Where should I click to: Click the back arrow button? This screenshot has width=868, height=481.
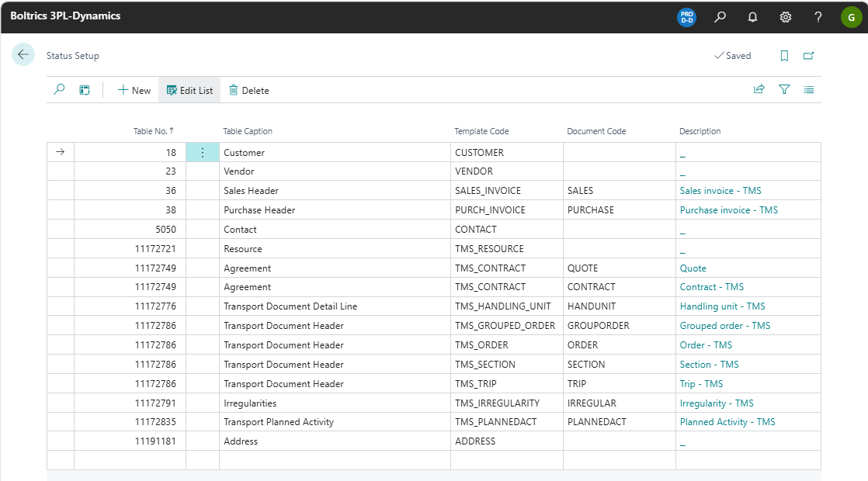pyautogui.click(x=23, y=55)
